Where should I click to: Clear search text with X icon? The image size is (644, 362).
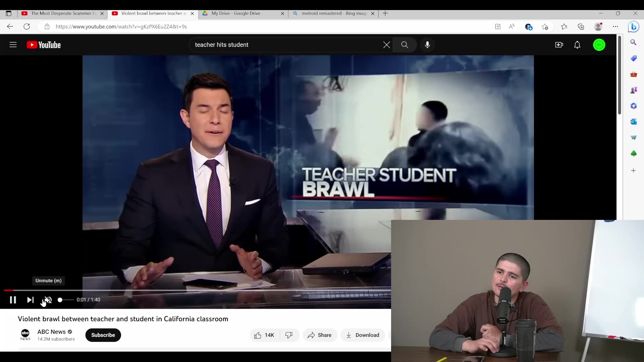386,45
